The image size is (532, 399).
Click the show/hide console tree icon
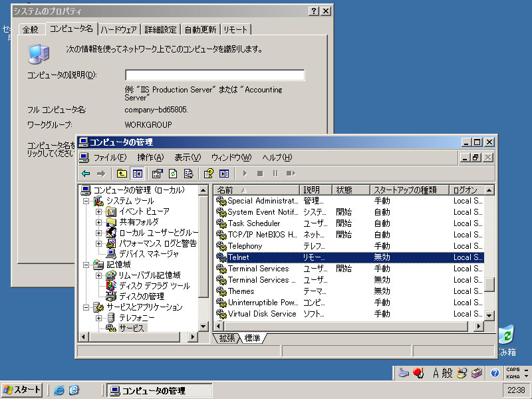(138, 174)
